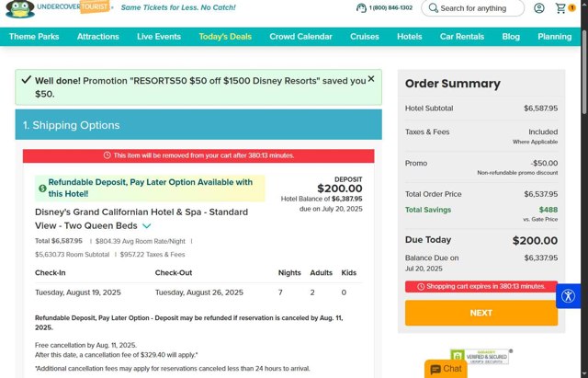
Task: Click check-out date Tuesday, August 26, 2025
Action: [x=199, y=292]
